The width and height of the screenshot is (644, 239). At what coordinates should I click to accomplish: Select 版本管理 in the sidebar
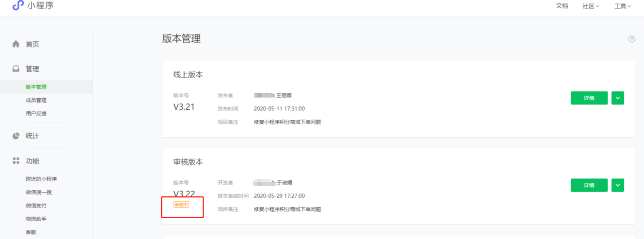(x=36, y=87)
